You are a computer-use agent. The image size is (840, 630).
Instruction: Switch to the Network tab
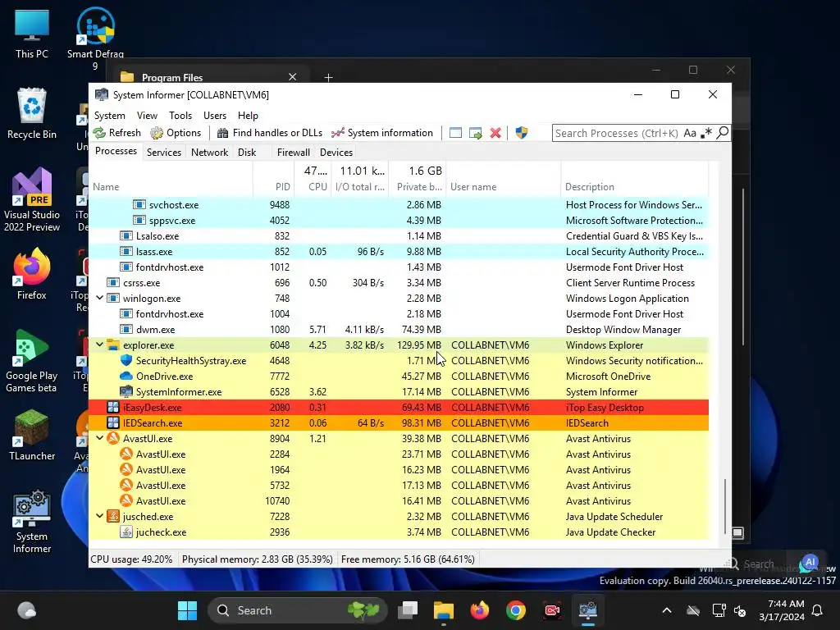(x=209, y=152)
